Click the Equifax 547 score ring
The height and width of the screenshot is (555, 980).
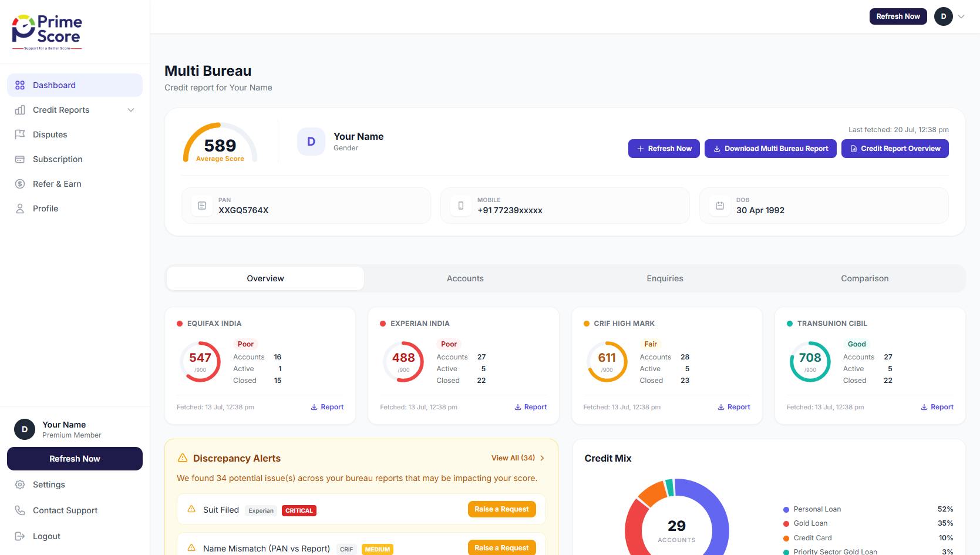pyautogui.click(x=200, y=362)
